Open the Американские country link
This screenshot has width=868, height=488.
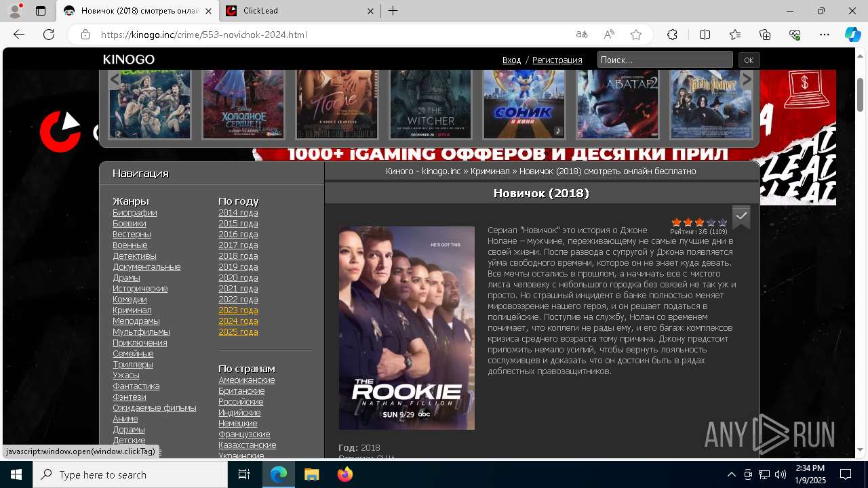click(x=247, y=380)
